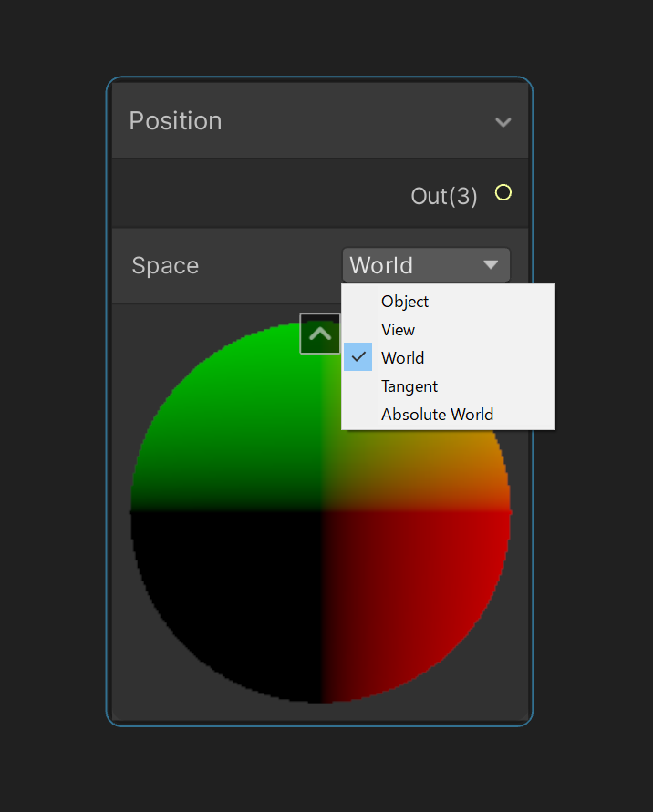The height and width of the screenshot is (812, 653).
Task: Select View in the space dropdown
Action: pos(448,329)
